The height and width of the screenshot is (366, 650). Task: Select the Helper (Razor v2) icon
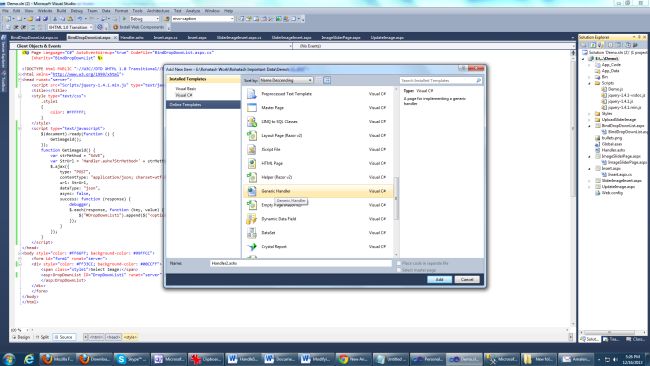pos(252,177)
